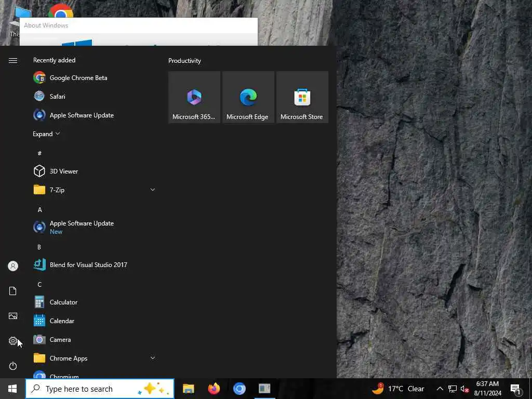Open the 7-Zip folder entry

coord(94,190)
